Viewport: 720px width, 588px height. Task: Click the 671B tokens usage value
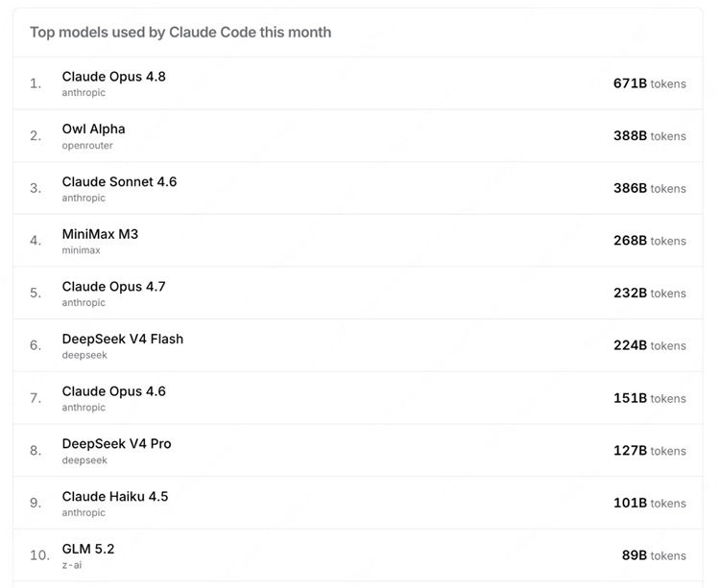(x=650, y=83)
